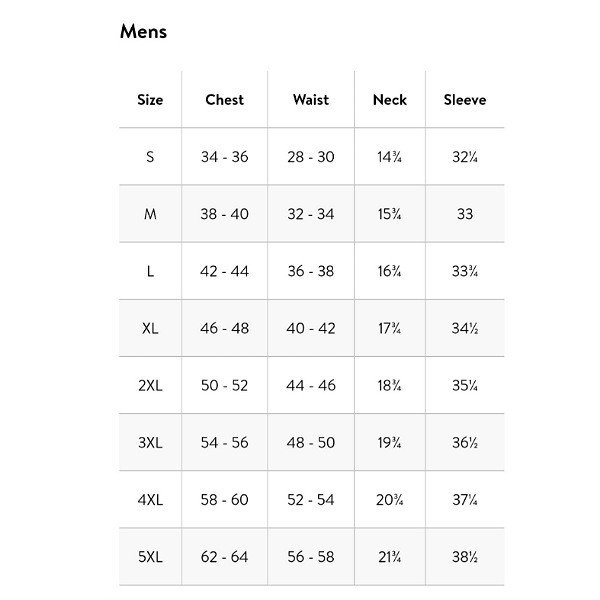Click the Size column header
This screenshot has width=600, height=600.
coord(150,100)
